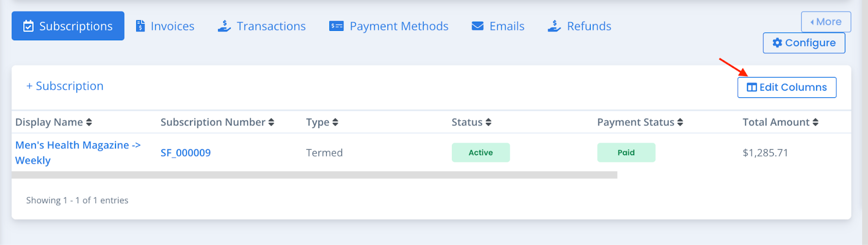The height and width of the screenshot is (245, 868).
Task: Click the Transactions hand-dollar icon
Action: tap(224, 26)
